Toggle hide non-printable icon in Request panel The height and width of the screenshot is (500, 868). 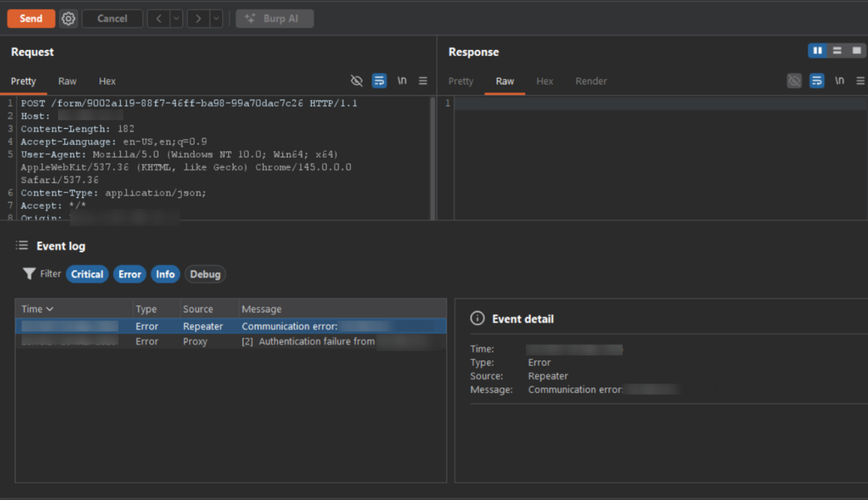coord(357,81)
